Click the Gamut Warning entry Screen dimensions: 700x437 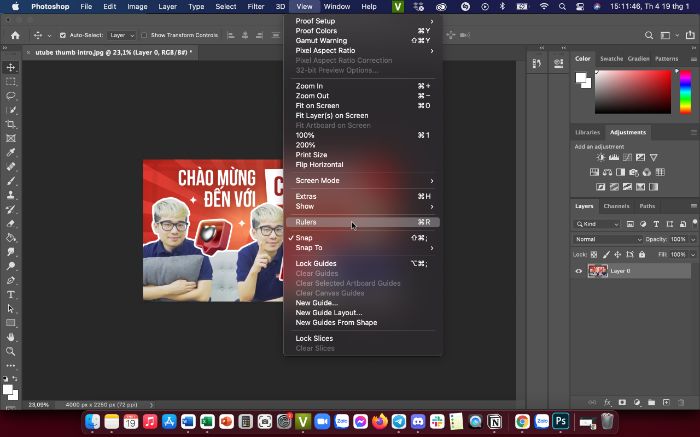362,41
